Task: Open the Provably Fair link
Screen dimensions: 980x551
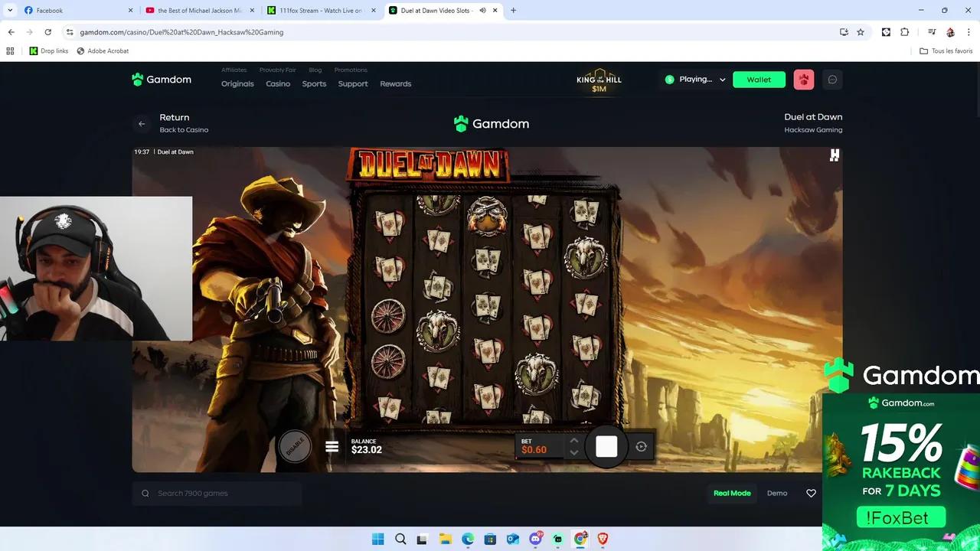Action: click(277, 70)
